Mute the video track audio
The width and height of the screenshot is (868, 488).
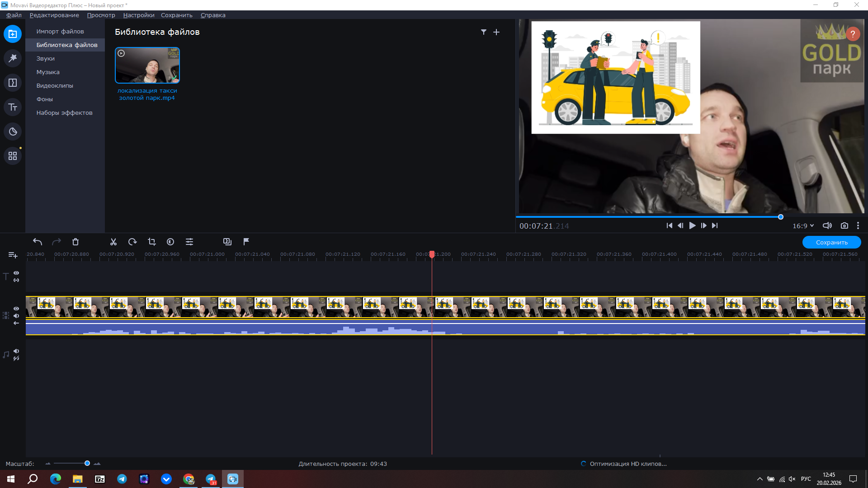pyautogui.click(x=16, y=316)
